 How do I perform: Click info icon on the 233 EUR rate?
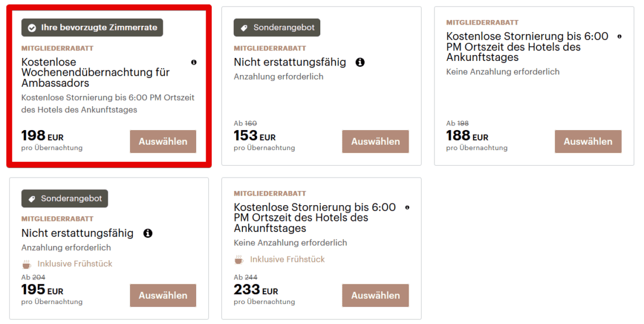tap(407, 207)
